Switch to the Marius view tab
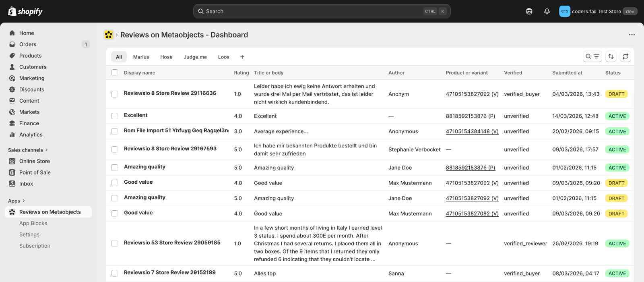Screen dimensions: 644x282 point(141,57)
